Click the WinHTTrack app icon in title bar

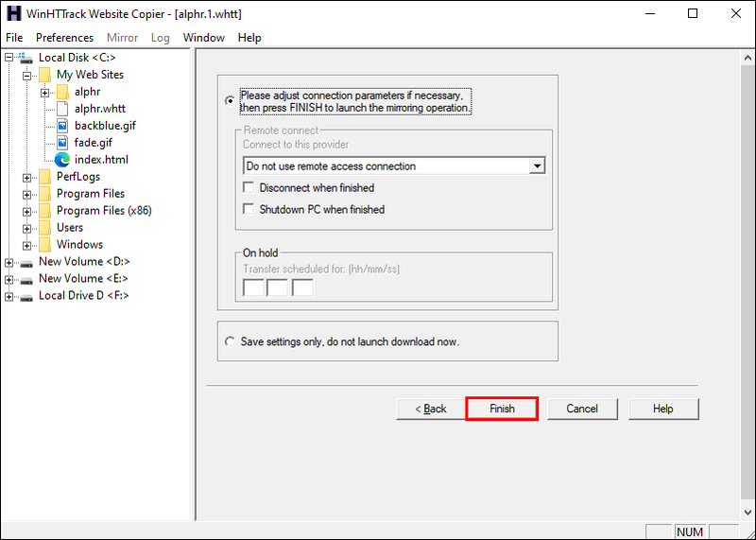(x=13, y=13)
